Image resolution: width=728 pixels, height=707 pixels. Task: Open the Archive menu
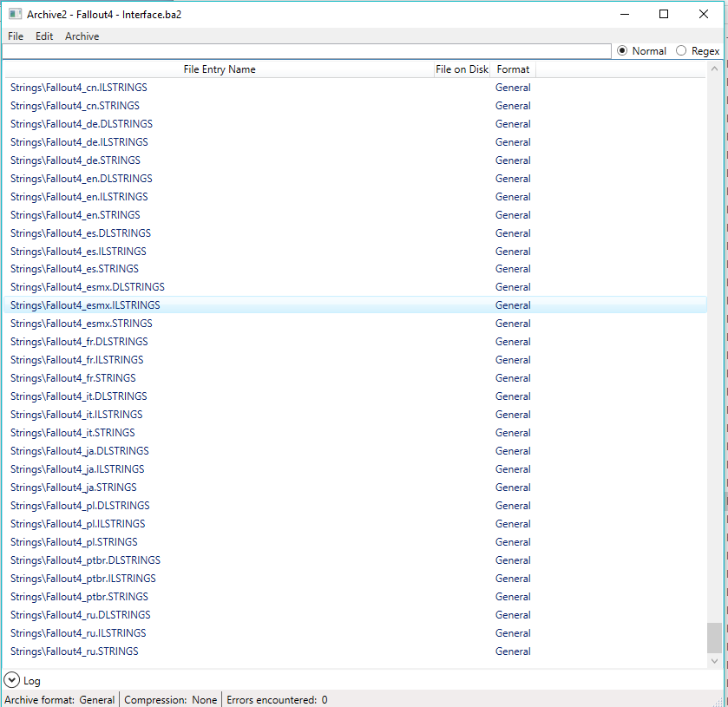point(82,36)
